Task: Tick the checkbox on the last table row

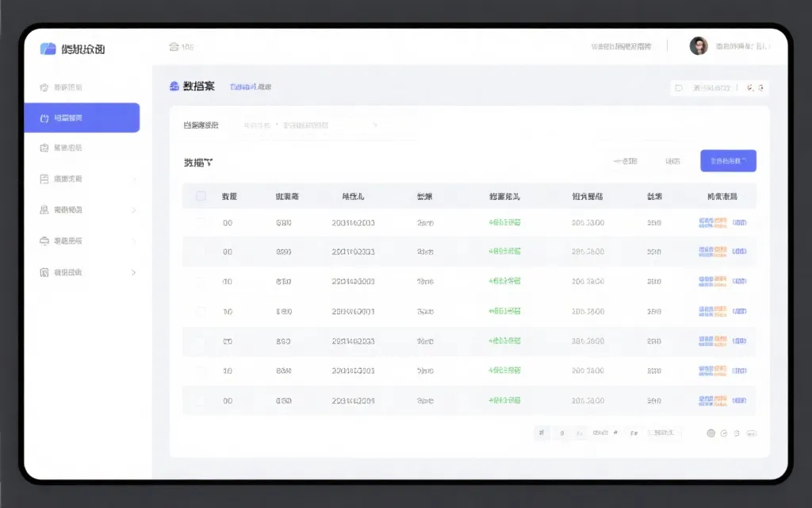Action: pyautogui.click(x=201, y=401)
